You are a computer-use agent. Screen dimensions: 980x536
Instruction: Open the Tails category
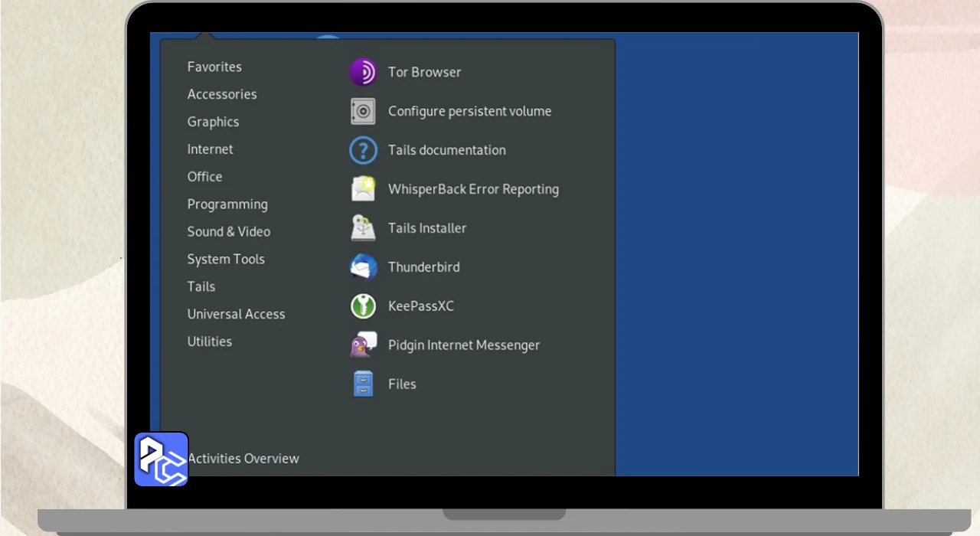point(201,286)
